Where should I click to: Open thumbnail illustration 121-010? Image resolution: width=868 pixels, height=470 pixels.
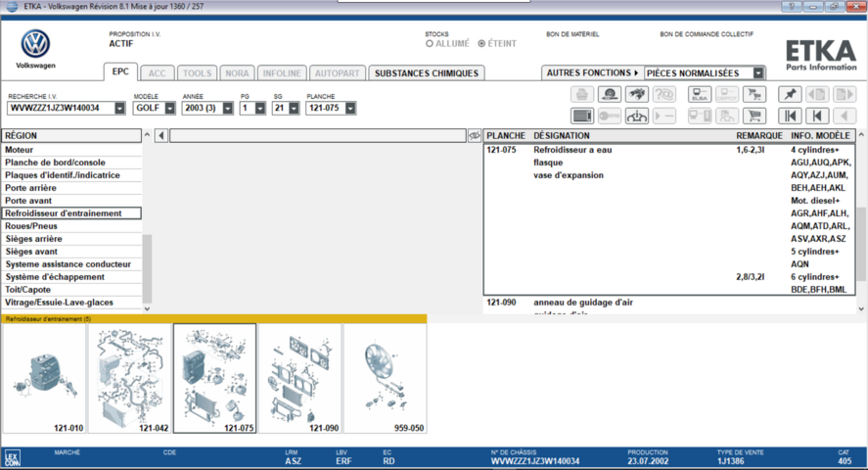click(x=44, y=378)
